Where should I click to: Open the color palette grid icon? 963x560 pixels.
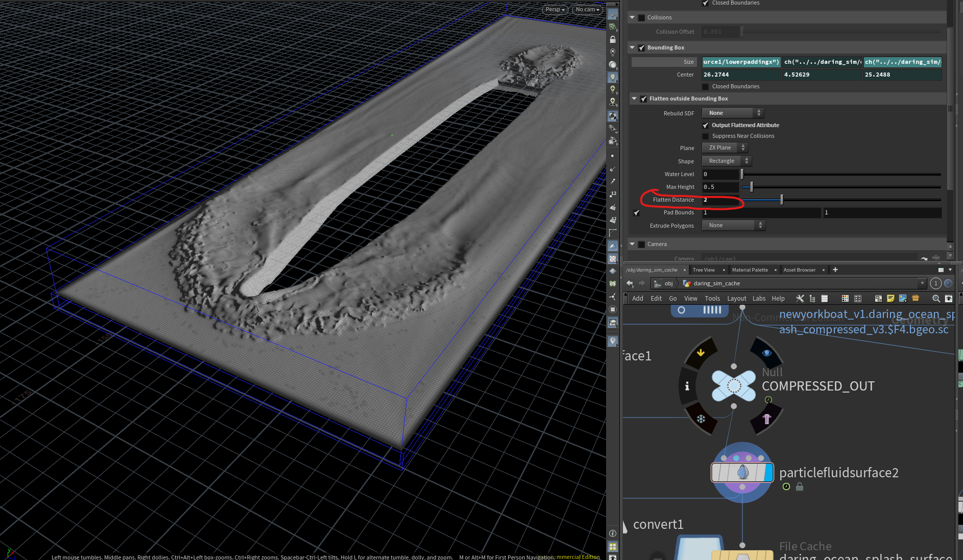[x=845, y=299]
